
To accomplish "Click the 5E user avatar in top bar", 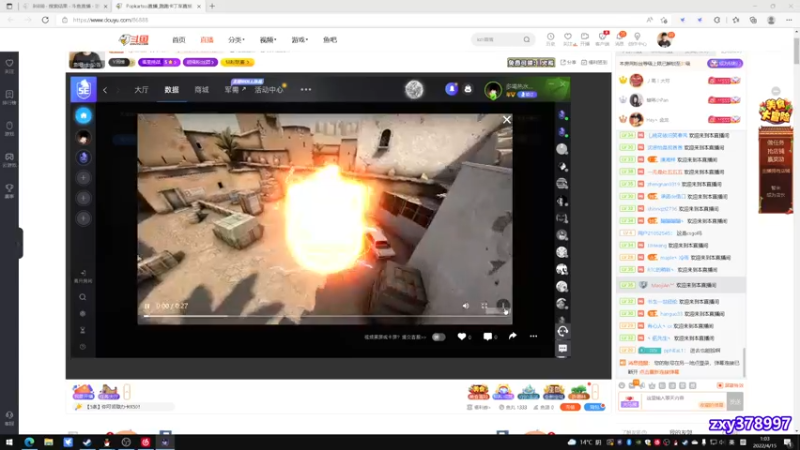I will click(493, 90).
